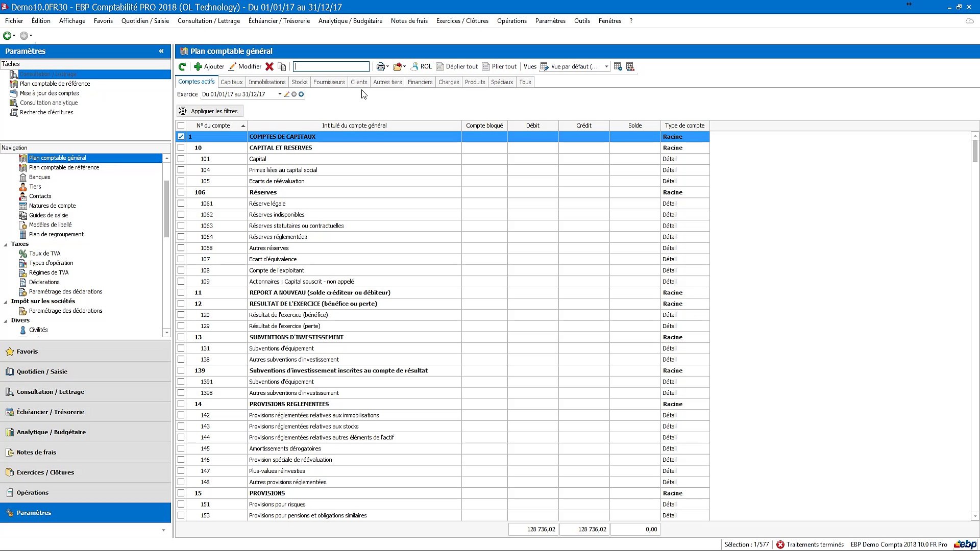The image size is (980, 551).
Task: Open the Exercice date range dropdown
Action: [x=280, y=94]
